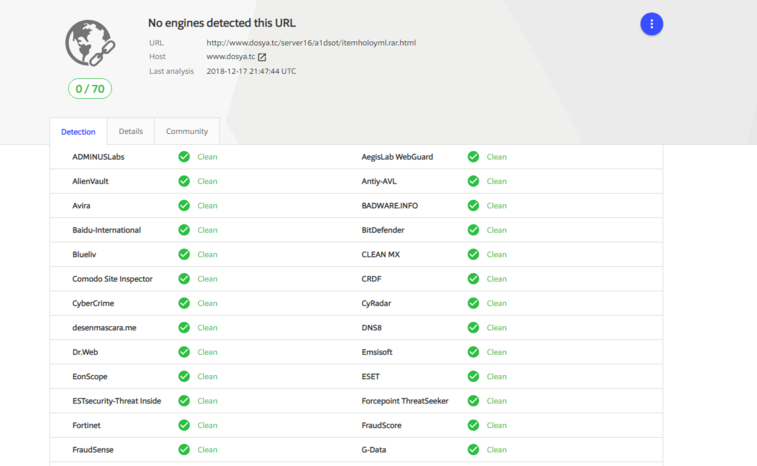The image size is (757, 466).
Task: Select the ESTsecurity-Threat Inside engine name
Action: coord(117,400)
